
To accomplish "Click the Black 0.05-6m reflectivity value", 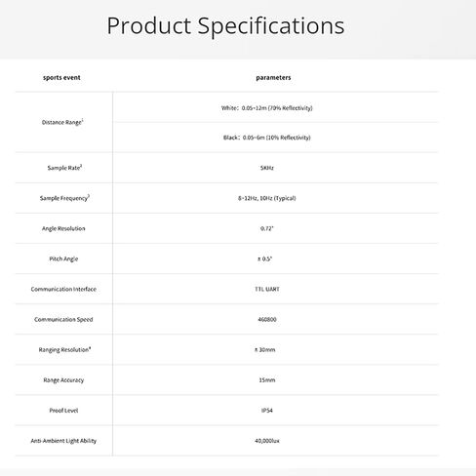I will 266,138.
